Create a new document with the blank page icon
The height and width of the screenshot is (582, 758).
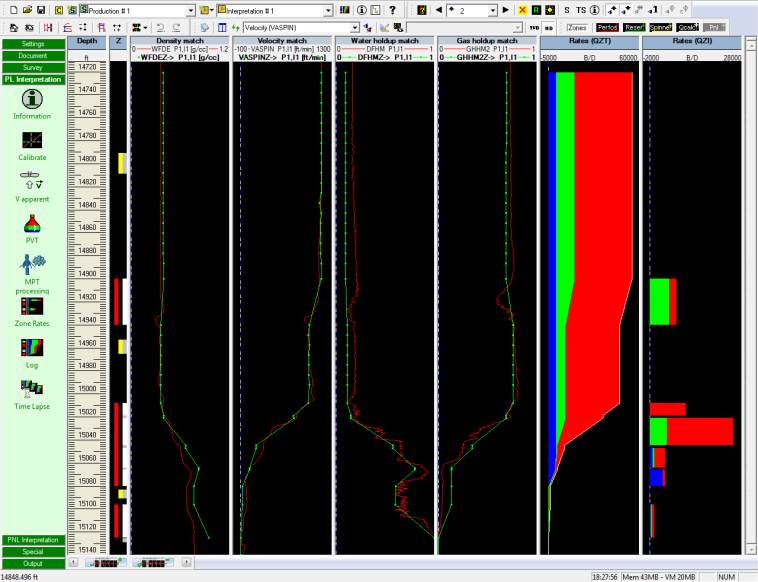(x=14, y=10)
